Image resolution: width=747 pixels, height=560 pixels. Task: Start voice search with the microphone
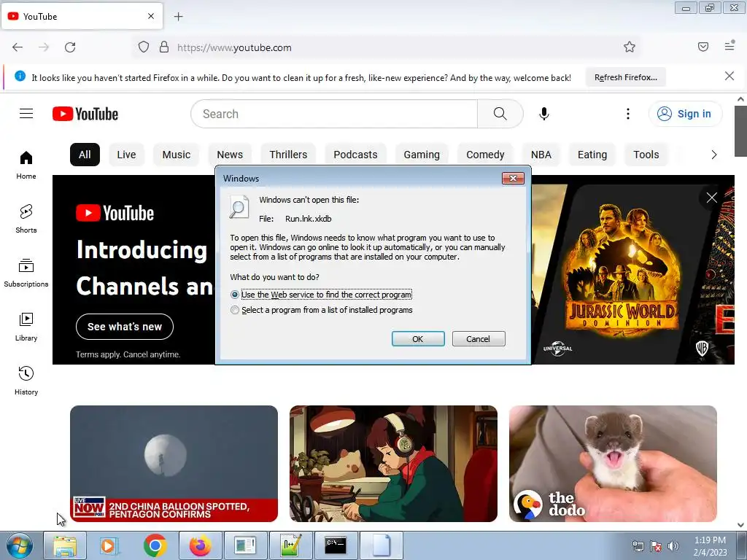coord(544,114)
